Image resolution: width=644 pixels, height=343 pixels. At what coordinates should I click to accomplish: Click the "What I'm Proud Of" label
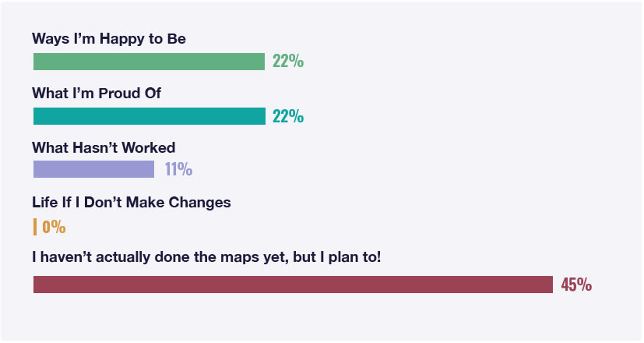tap(96, 94)
